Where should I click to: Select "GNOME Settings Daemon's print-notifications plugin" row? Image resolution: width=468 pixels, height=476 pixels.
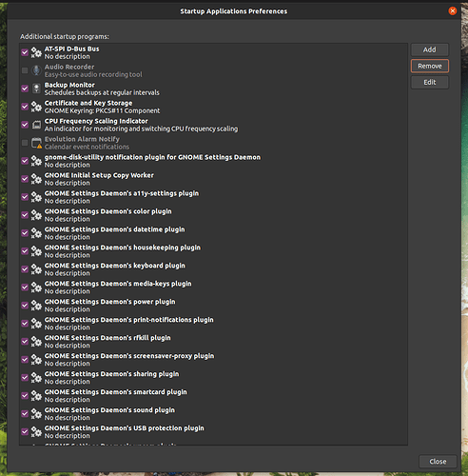point(213,324)
